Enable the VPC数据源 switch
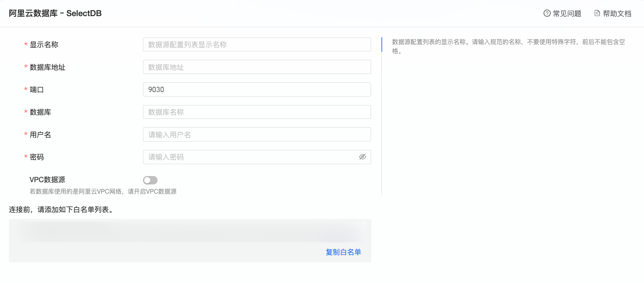This screenshot has height=283, width=644. pos(150,180)
